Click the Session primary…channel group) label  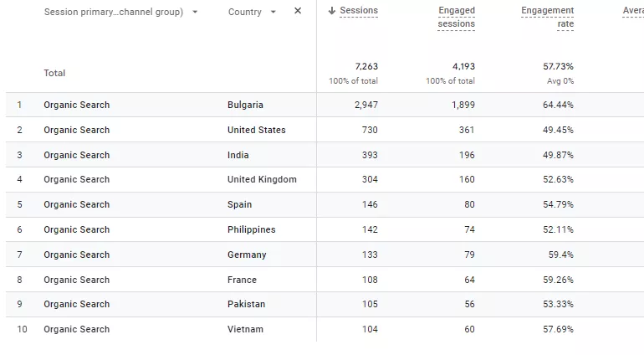point(114,12)
